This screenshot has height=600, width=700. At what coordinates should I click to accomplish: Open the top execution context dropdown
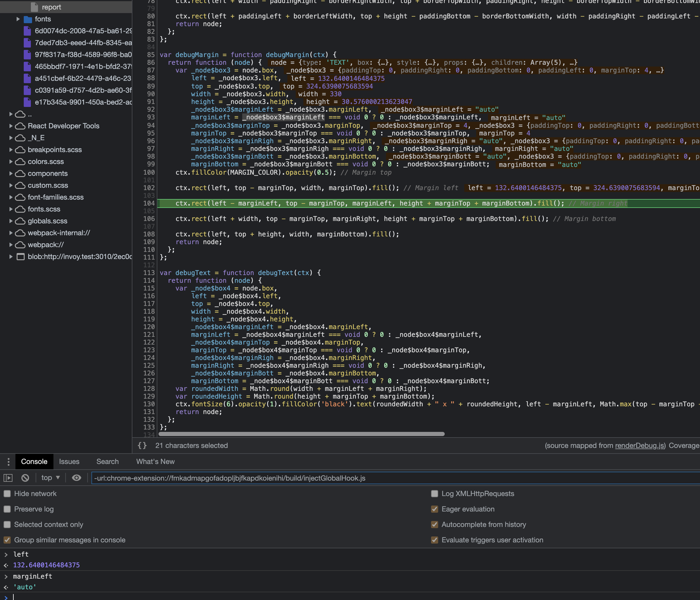coord(50,478)
